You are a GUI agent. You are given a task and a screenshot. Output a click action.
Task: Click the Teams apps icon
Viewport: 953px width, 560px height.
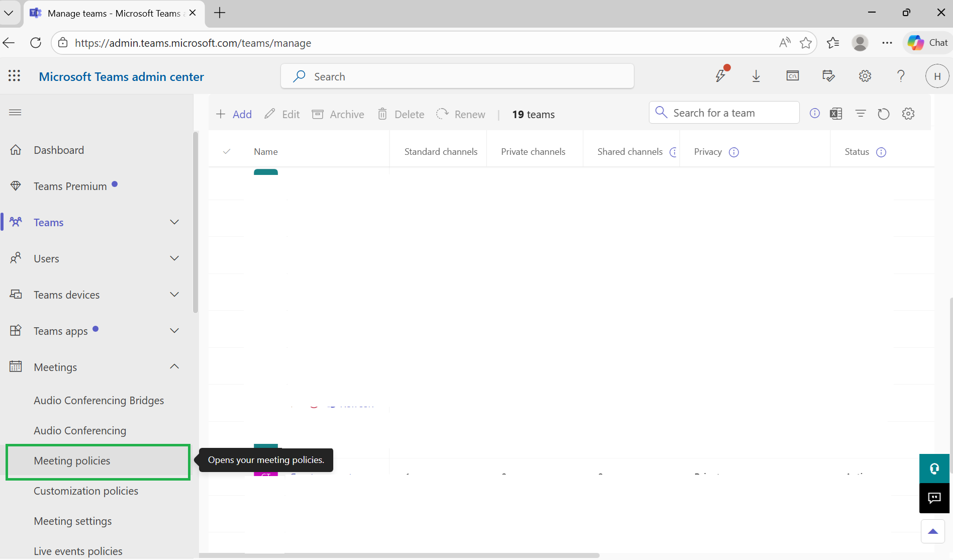pyautogui.click(x=16, y=330)
